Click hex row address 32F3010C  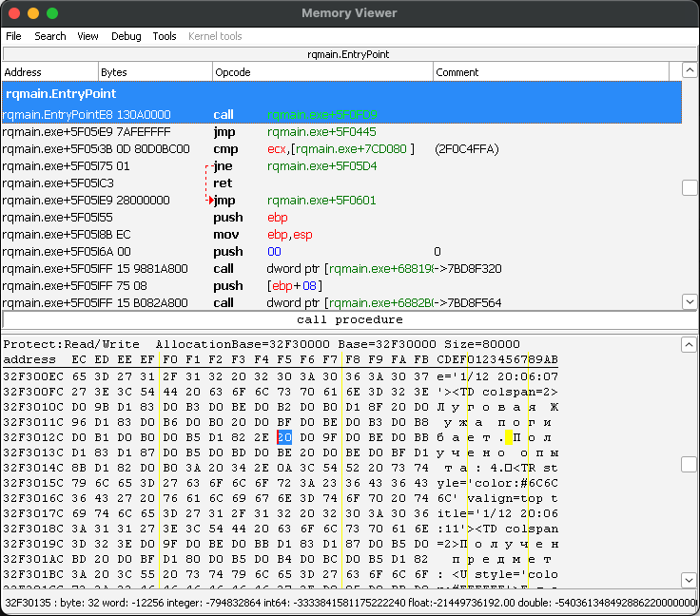pos(33,407)
